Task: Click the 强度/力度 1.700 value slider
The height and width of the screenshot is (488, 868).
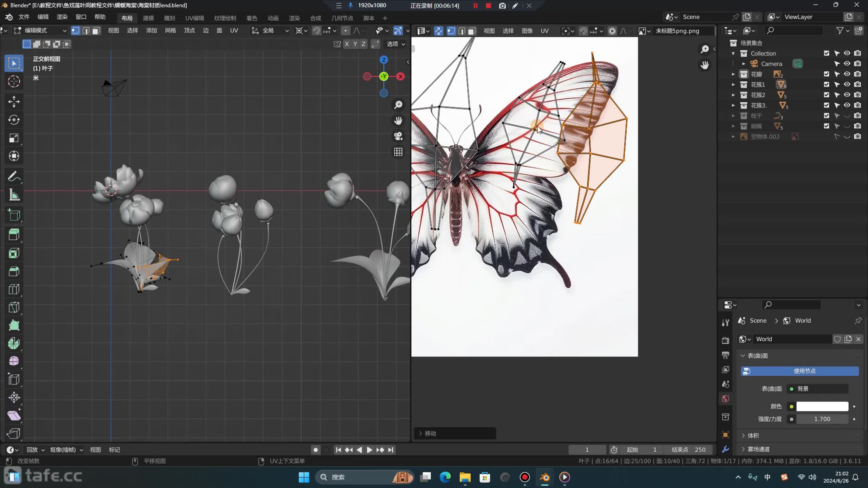Action: pos(822,419)
